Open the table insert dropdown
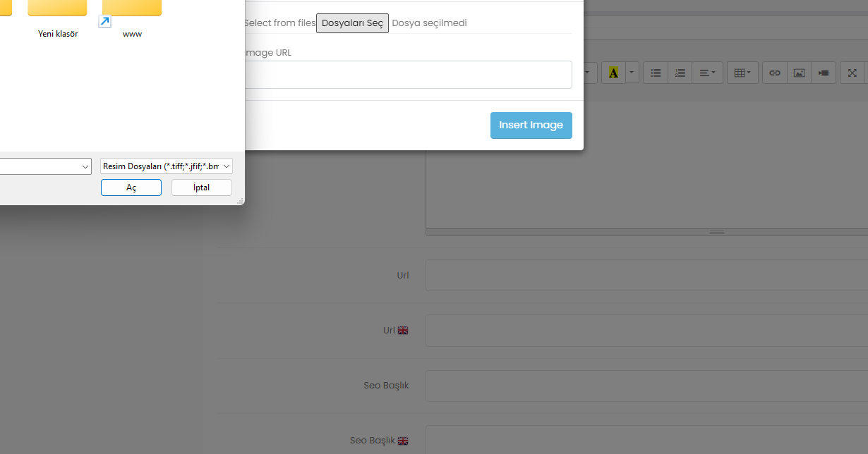The width and height of the screenshot is (868, 454). (x=742, y=73)
